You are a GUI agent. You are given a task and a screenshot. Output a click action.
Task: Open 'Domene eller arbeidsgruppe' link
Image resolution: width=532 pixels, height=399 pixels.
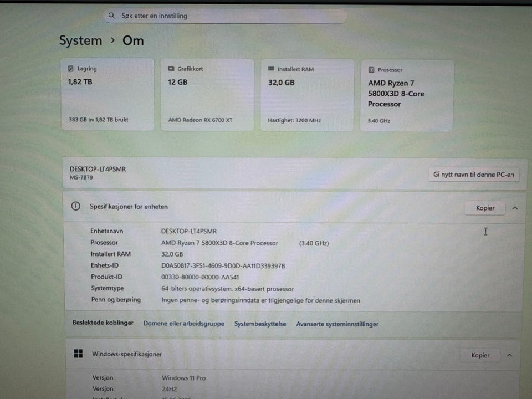183,323
